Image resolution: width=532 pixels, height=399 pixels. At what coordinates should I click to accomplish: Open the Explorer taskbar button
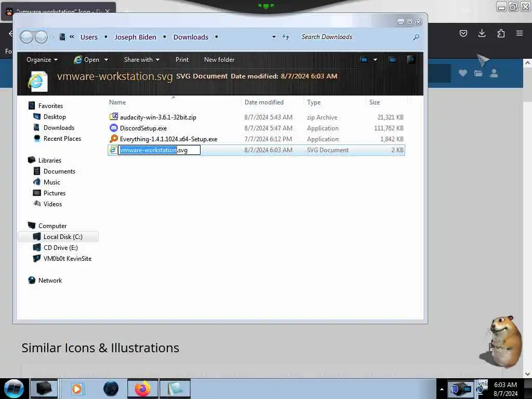point(44,389)
